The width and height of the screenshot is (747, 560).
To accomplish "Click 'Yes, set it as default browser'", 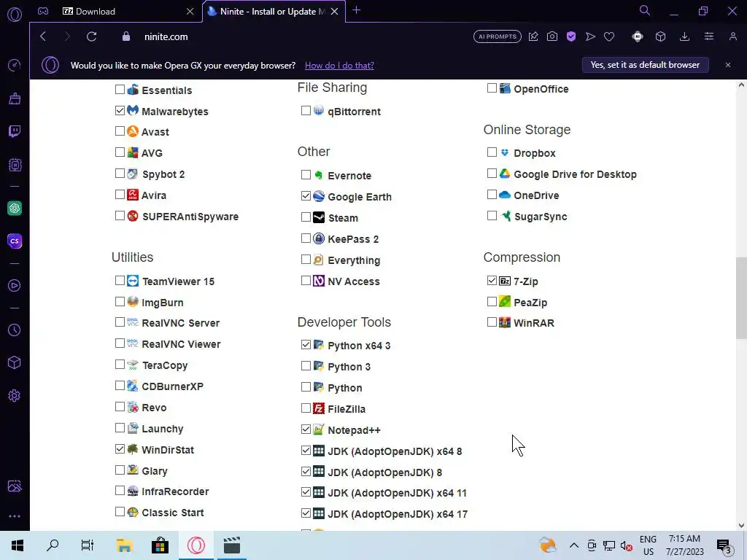I will coord(645,65).
